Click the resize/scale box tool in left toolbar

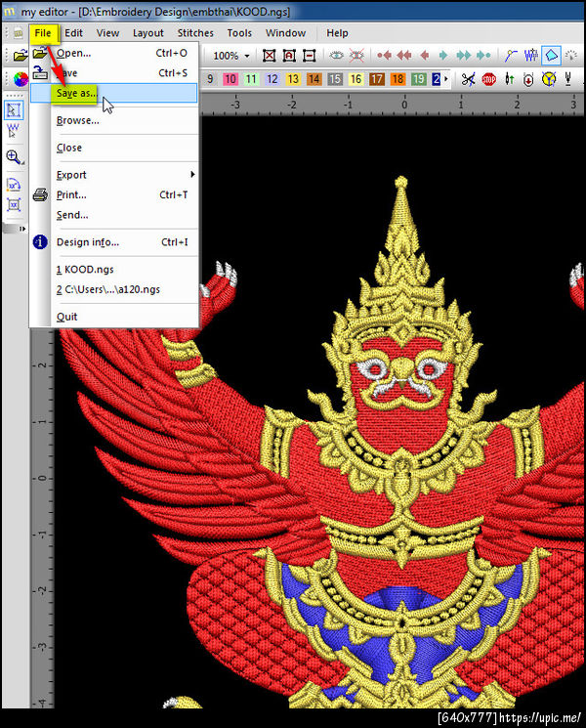click(14, 205)
